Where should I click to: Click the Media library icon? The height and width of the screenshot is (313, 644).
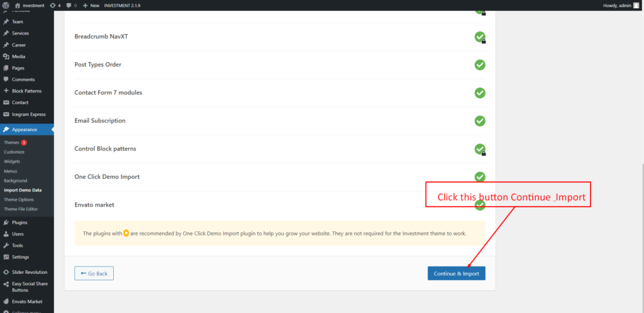point(6,56)
